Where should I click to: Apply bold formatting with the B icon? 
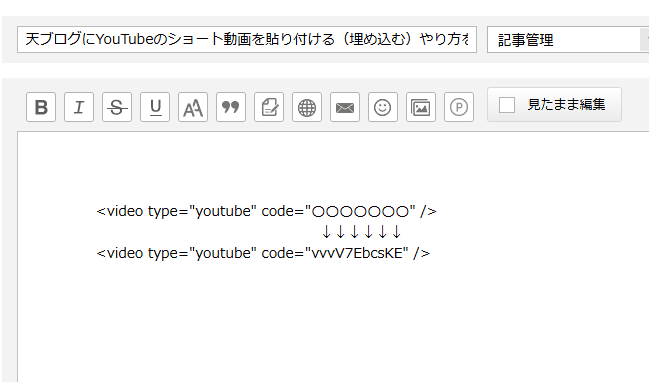(41, 107)
